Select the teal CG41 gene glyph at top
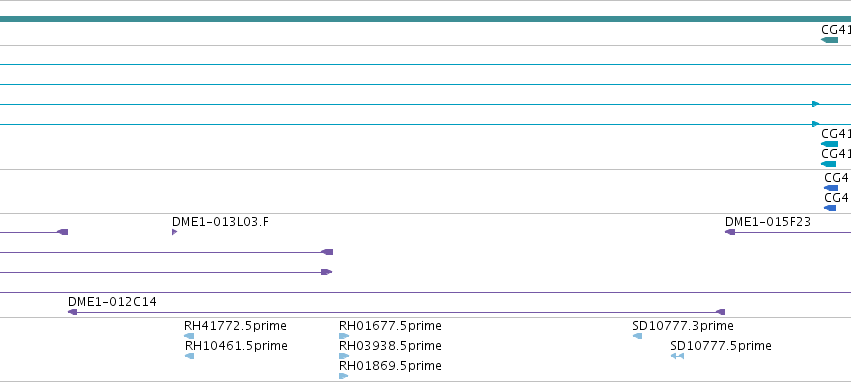The height and width of the screenshot is (382, 851). coord(829,40)
